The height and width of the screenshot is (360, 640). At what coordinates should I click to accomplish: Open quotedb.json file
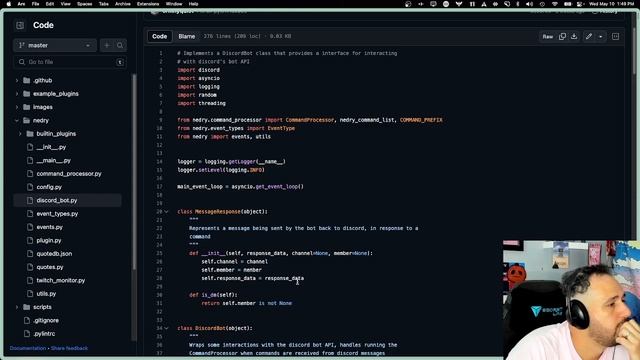(54, 253)
